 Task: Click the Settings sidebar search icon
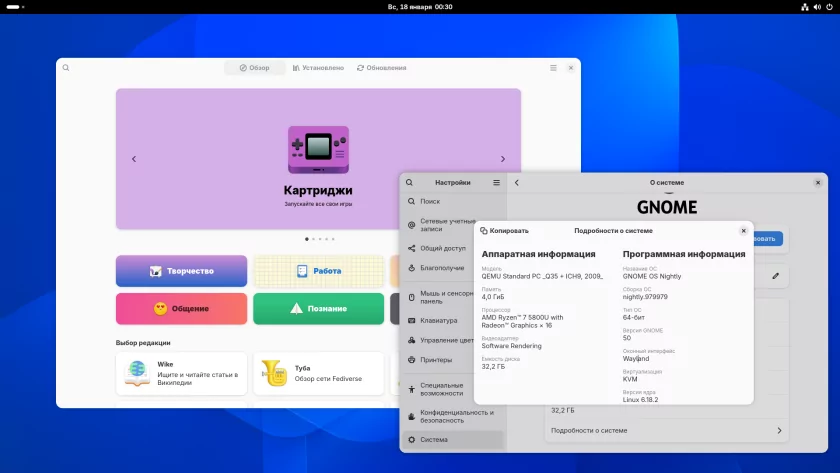pyautogui.click(x=411, y=183)
